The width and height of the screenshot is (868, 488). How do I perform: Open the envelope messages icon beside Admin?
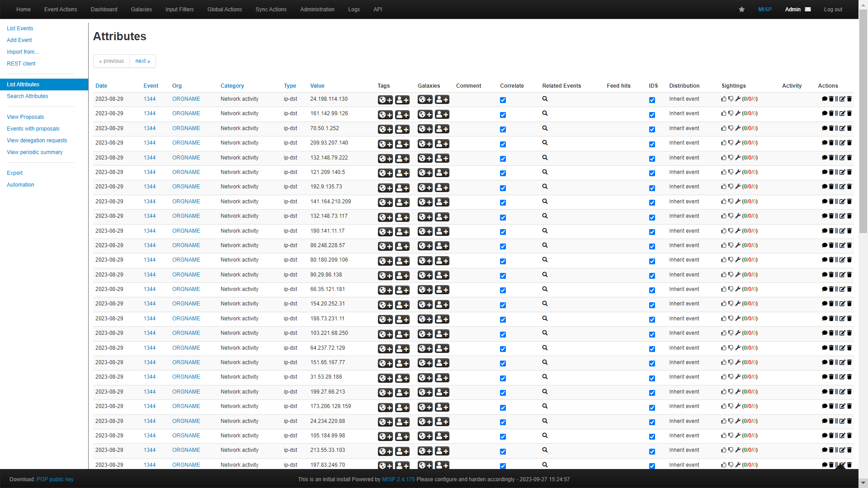click(808, 9)
